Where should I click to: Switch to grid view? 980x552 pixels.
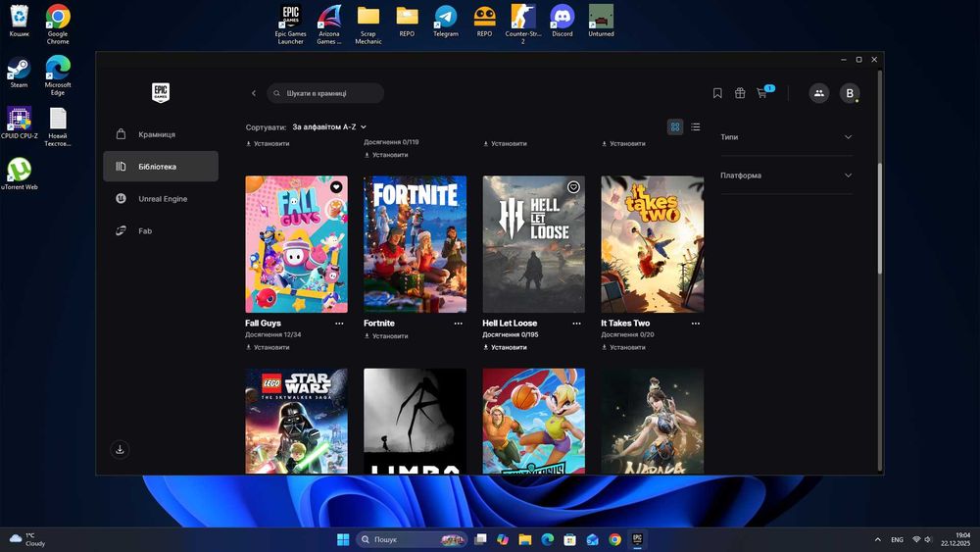point(675,126)
